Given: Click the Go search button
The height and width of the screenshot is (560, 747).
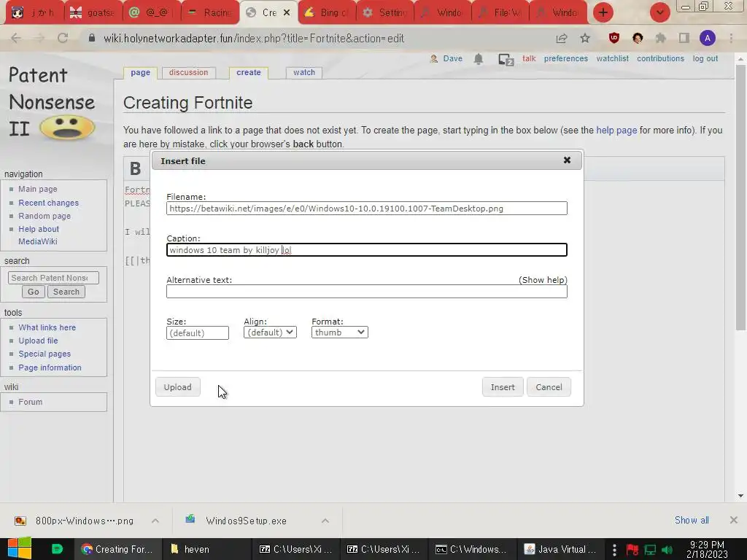Looking at the screenshot, I should pyautogui.click(x=34, y=292).
